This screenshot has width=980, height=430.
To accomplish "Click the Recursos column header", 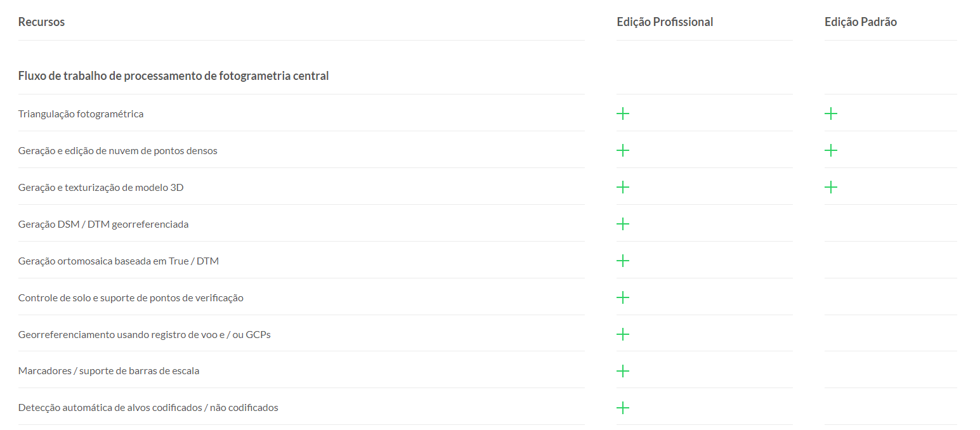I will [x=41, y=22].
